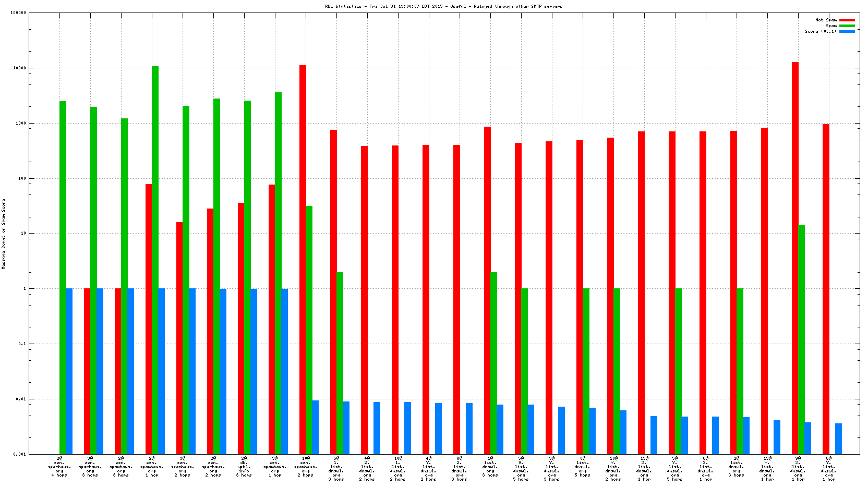
Task: Click the "Score (0..1)" legend text
Action: [820, 31]
